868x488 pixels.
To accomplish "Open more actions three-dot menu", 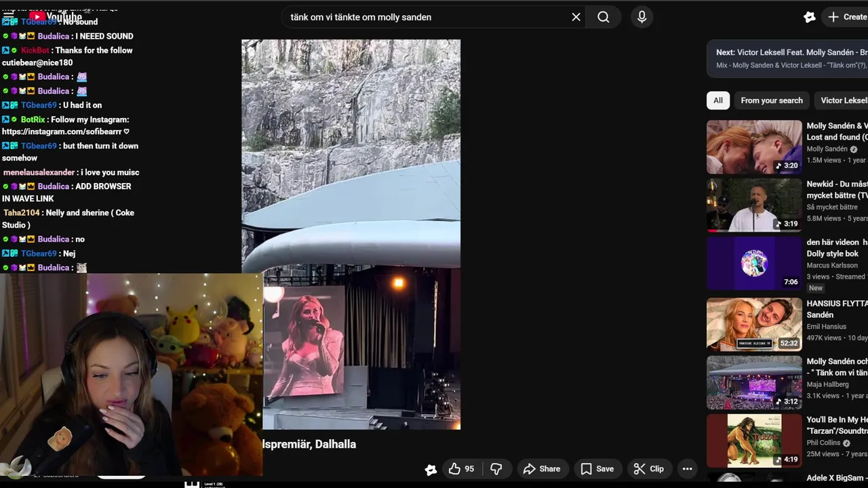I will tap(687, 469).
